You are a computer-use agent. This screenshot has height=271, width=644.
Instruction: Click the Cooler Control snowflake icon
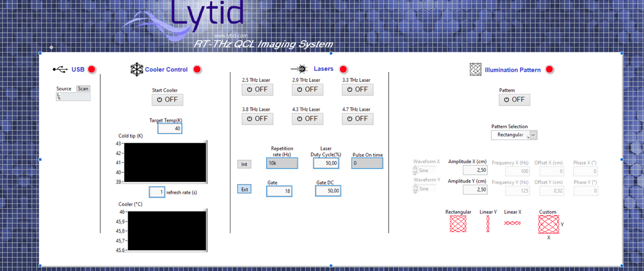pyautogui.click(x=137, y=69)
